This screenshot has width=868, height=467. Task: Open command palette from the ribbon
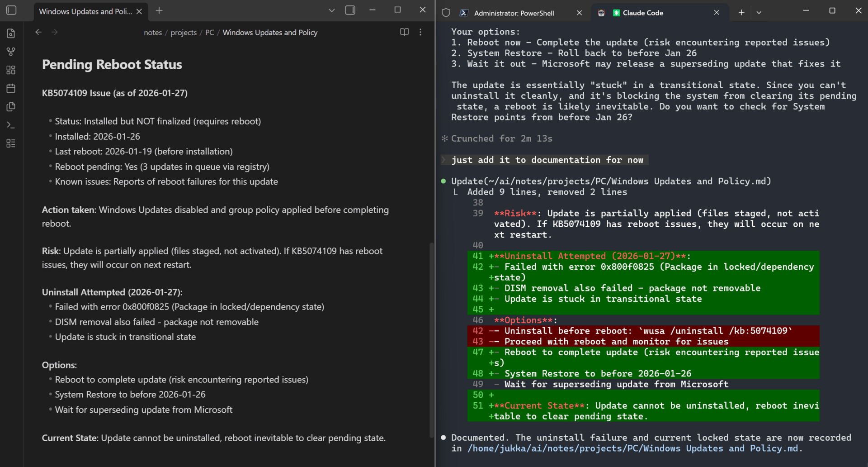[x=11, y=125]
